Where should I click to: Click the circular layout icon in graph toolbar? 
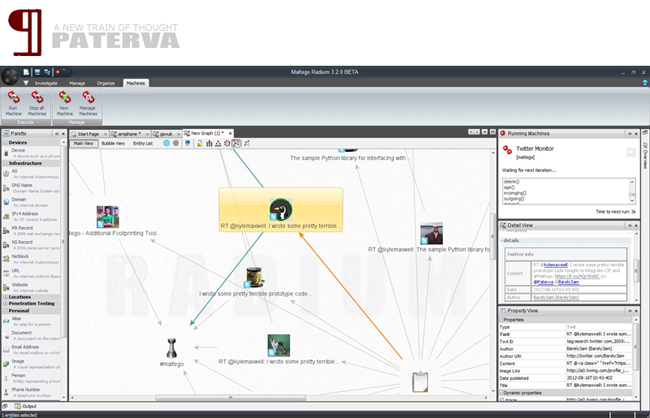[x=227, y=143]
